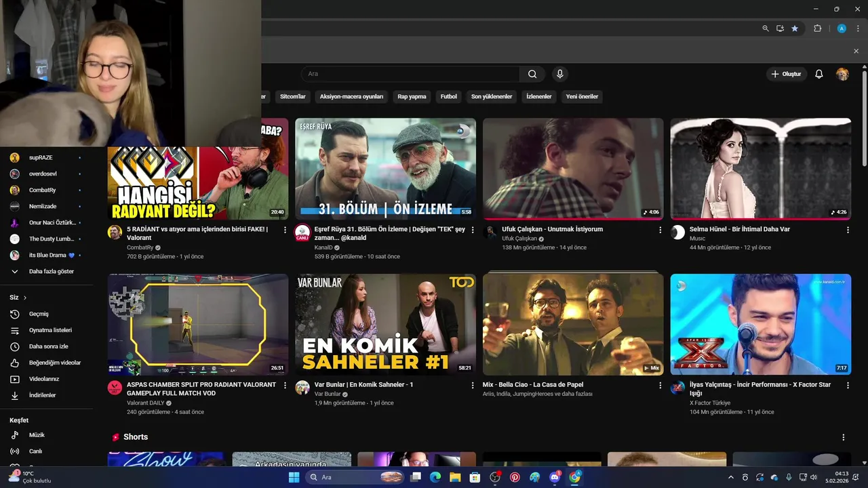Open options menu for 5 RADİANT video
Image resolution: width=868 pixels, height=488 pixels.
point(285,230)
